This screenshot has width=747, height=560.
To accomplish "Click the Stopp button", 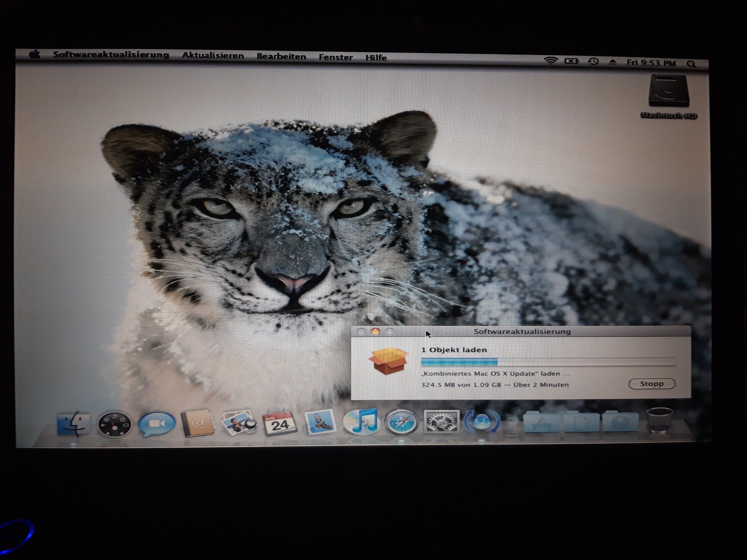I will tap(652, 384).
